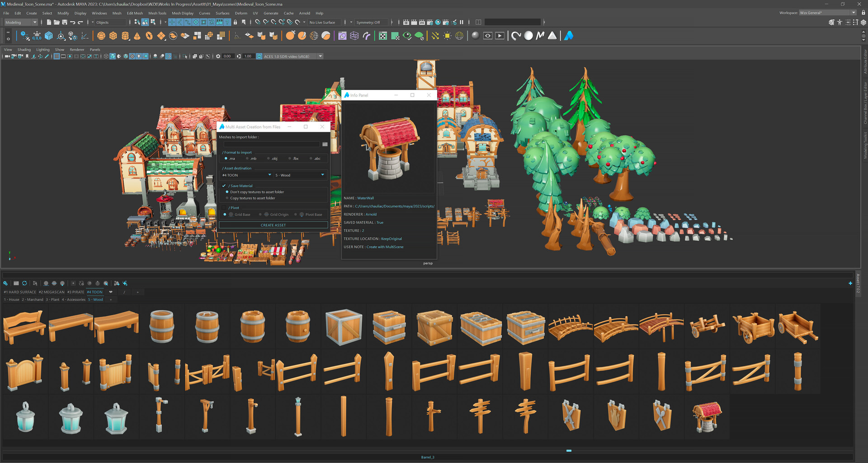Click the lock Selection icon in status line
Image resolution: width=868 pixels, height=463 pixels.
[x=236, y=22]
